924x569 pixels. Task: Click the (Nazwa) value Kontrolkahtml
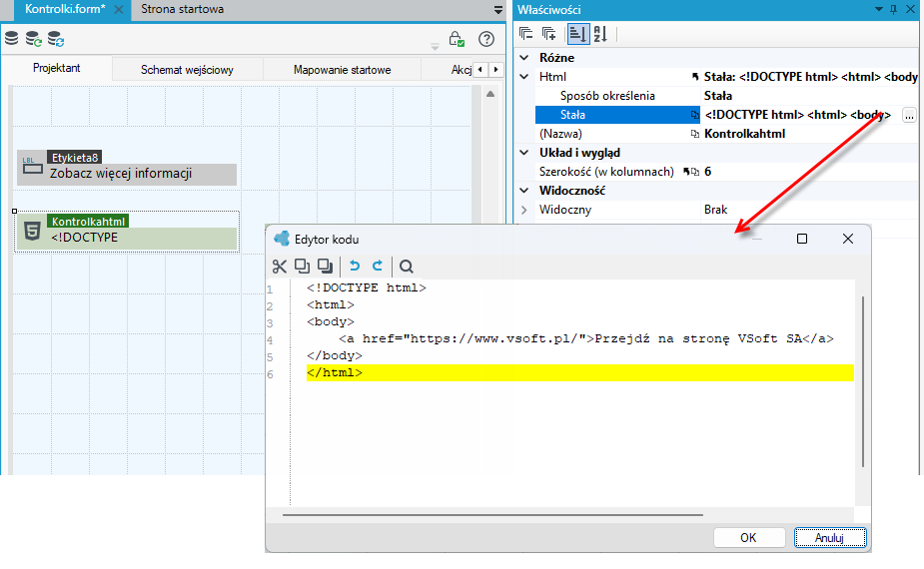(x=744, y=134)
